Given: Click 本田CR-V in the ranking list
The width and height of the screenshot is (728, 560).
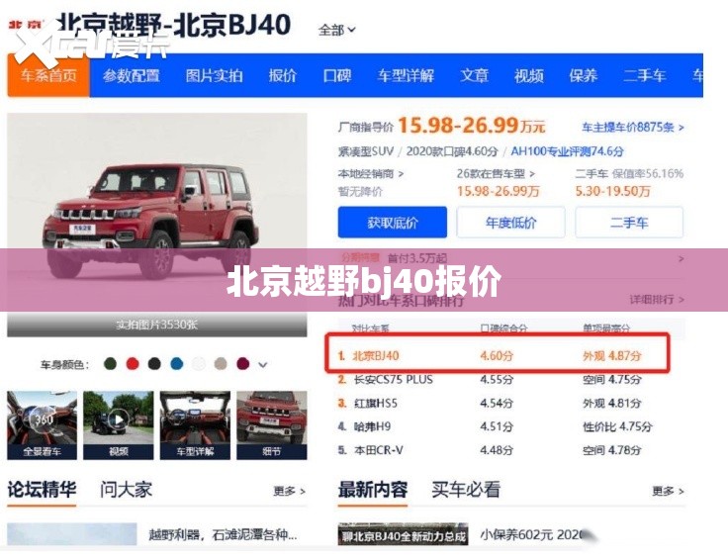Looking at the screenshot, I should (x=379, y=450).
